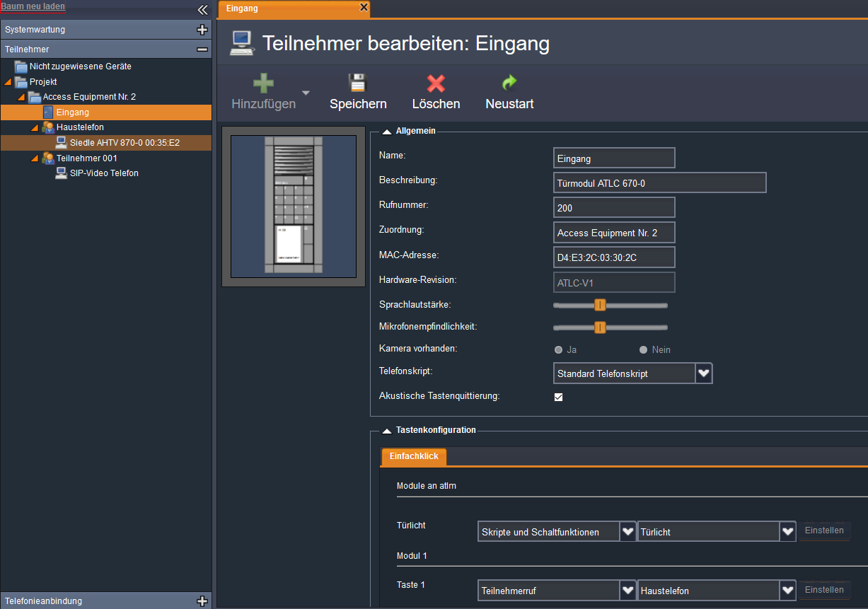868x609 pixels.
Task: Adjust the Sprachlautstärke slider handle
Action: tap(600, 305)
